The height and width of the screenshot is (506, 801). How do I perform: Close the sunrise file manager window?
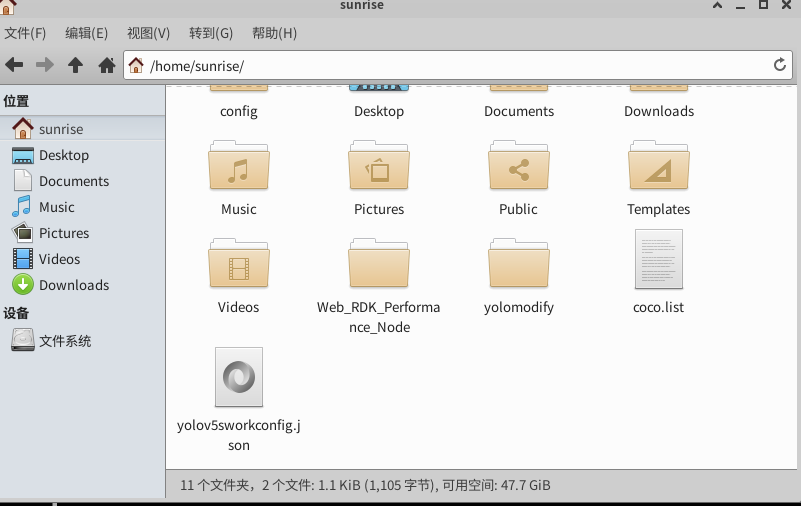787,5
